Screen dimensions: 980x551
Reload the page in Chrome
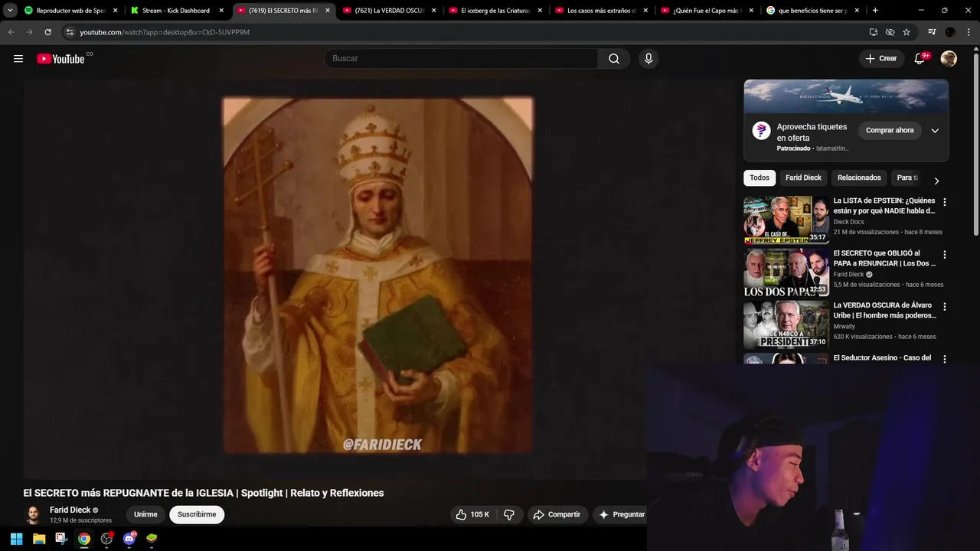coord(47,32)
